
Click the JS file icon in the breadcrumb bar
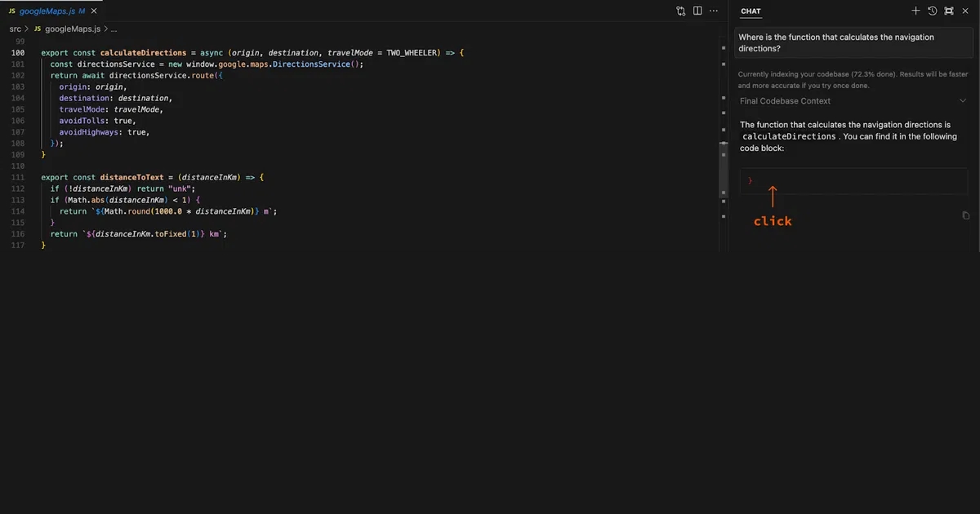tap(37, 28)
